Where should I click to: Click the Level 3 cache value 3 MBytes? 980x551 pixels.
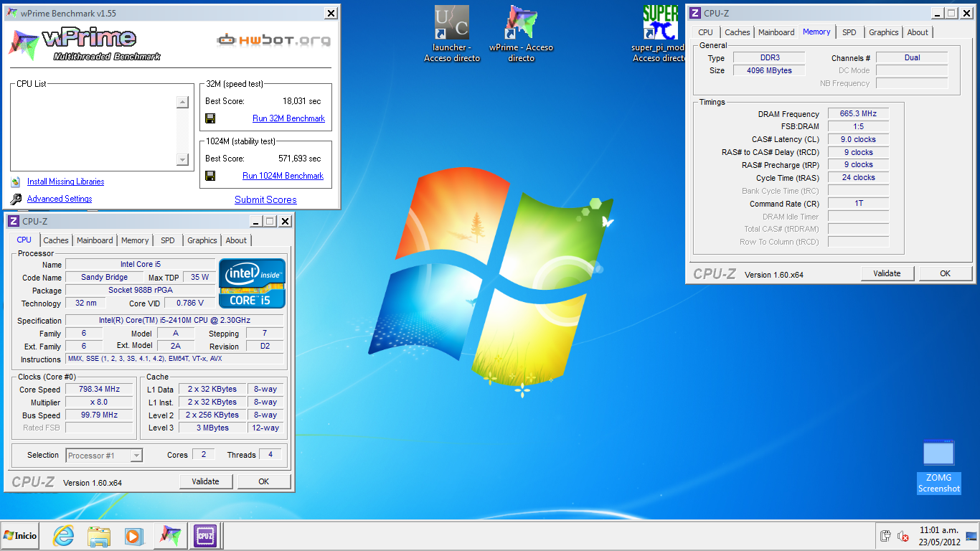(212, 428)
